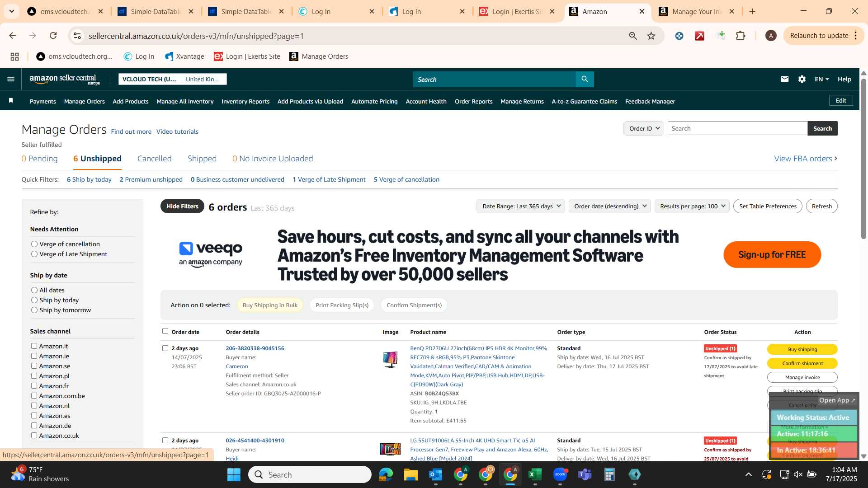Open the No Invoice Uploaded tab
The height and width of the screenshot is (488, 868).
click(x=273, y=159)
